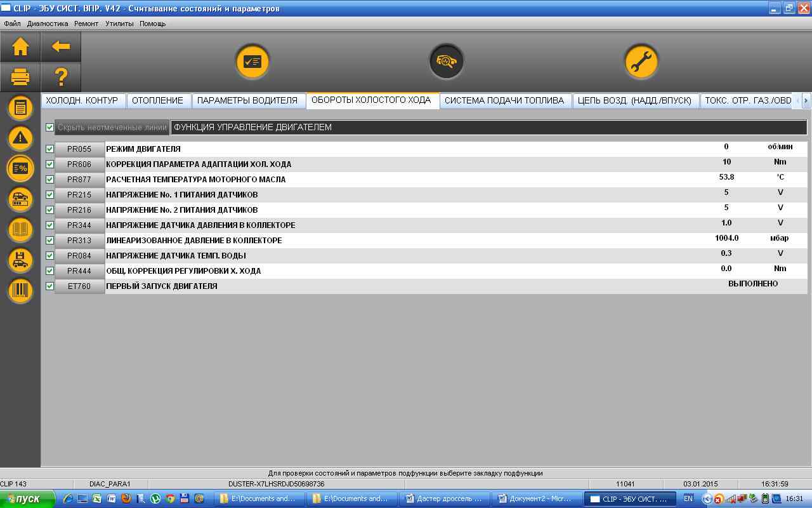812x508 pixels.
Task: Click the car diagnostic magnifier icon
Action: pos(446,62)
